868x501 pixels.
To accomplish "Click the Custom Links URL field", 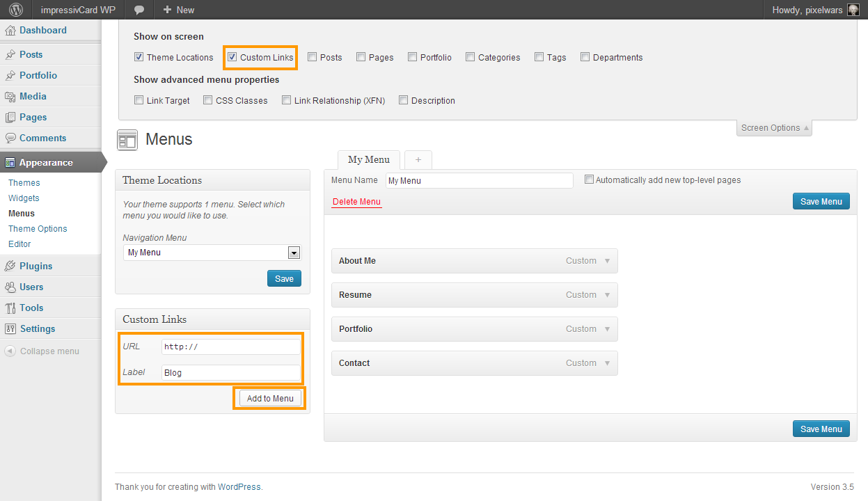I will 230,347.
